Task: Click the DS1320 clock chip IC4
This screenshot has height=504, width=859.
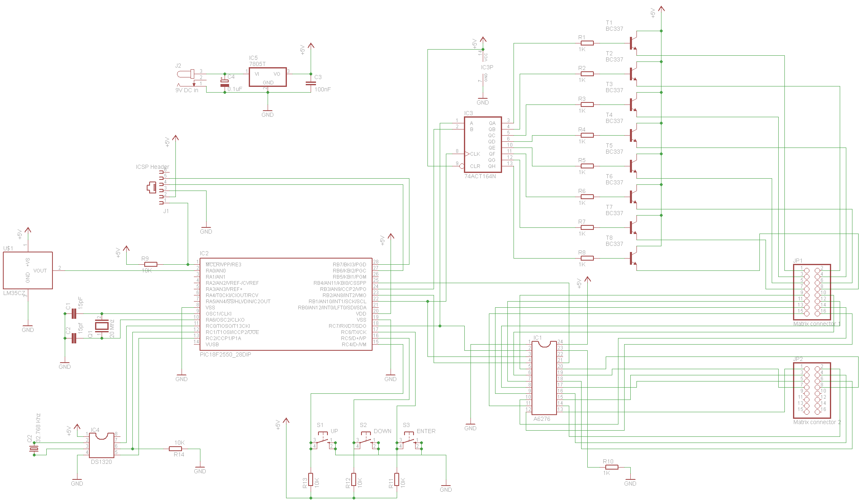Action: point(101,445)
